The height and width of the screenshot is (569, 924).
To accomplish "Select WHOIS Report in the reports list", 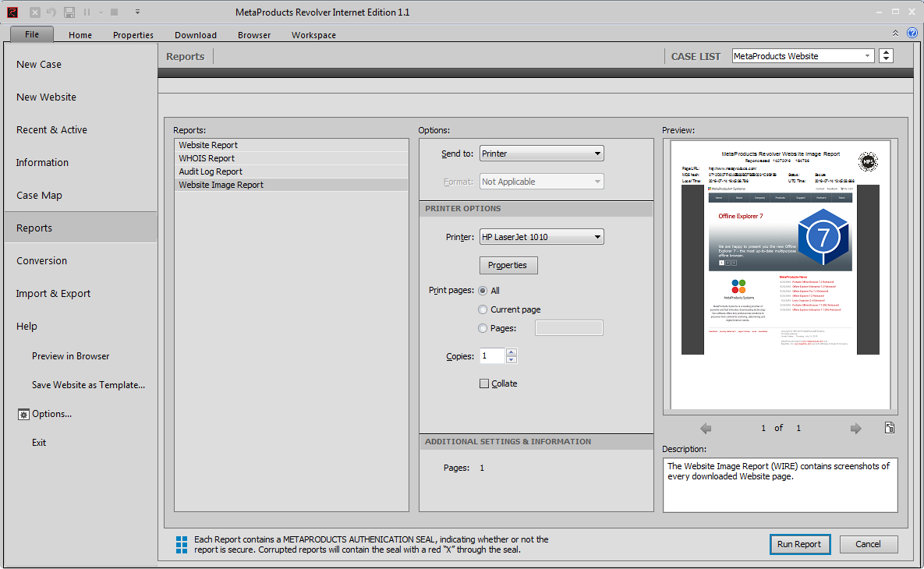I will click(x=207, y=158).
